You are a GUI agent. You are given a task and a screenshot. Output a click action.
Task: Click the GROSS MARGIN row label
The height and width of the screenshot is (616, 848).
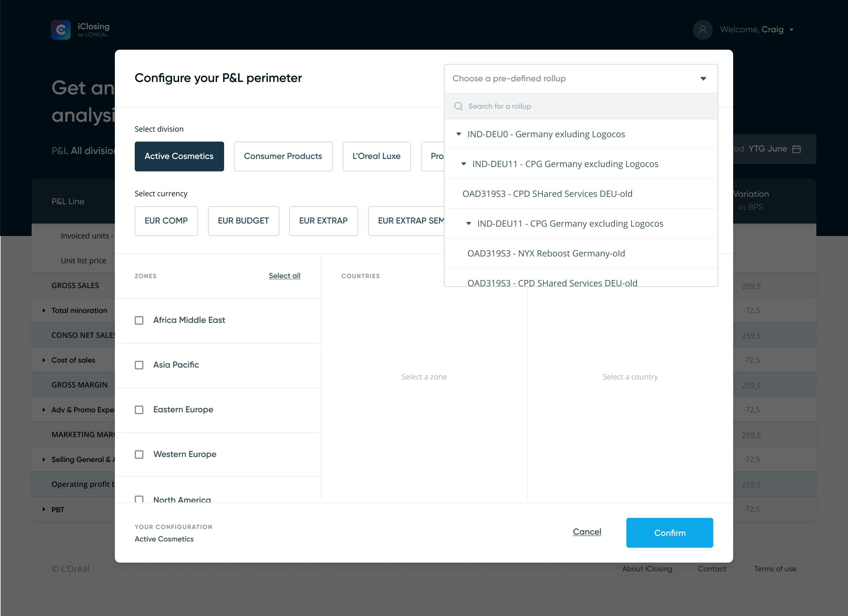coord(79,385)
